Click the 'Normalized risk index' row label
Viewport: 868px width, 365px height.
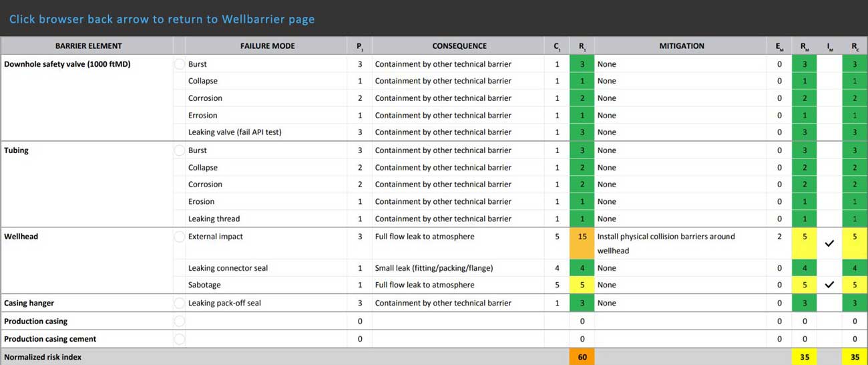[x=43, y=357]
